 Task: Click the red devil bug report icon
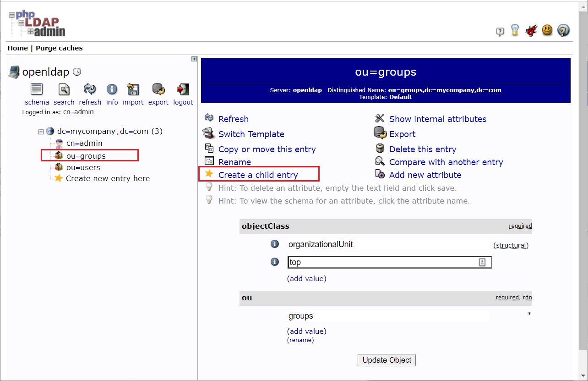point(531,29)
